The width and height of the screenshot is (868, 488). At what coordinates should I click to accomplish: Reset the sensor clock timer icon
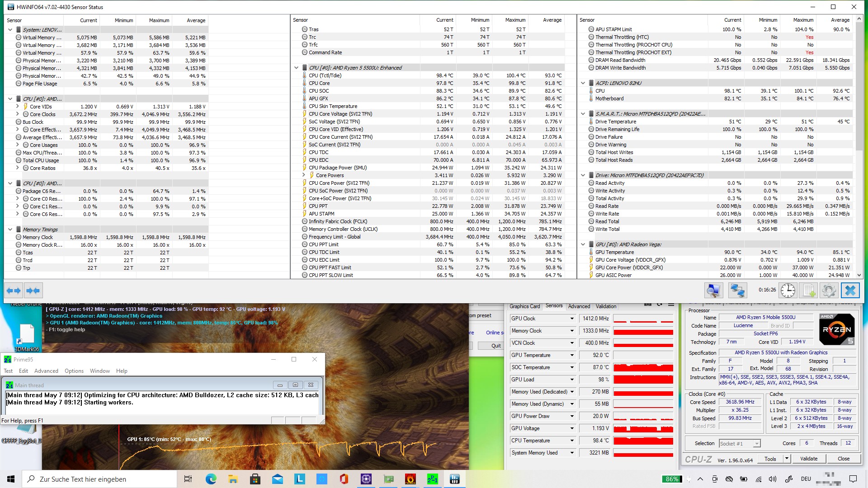click(x=788, y=291)
